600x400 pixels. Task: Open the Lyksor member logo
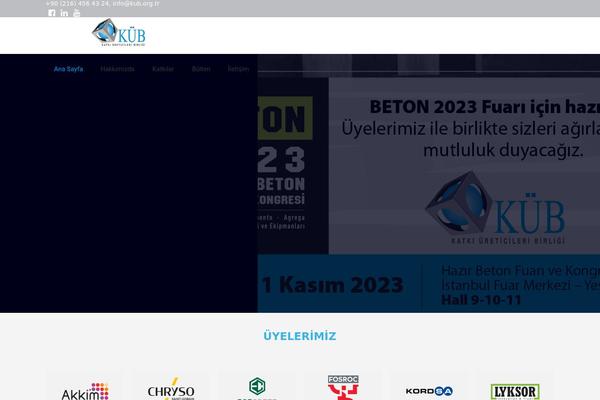[515, 392]
